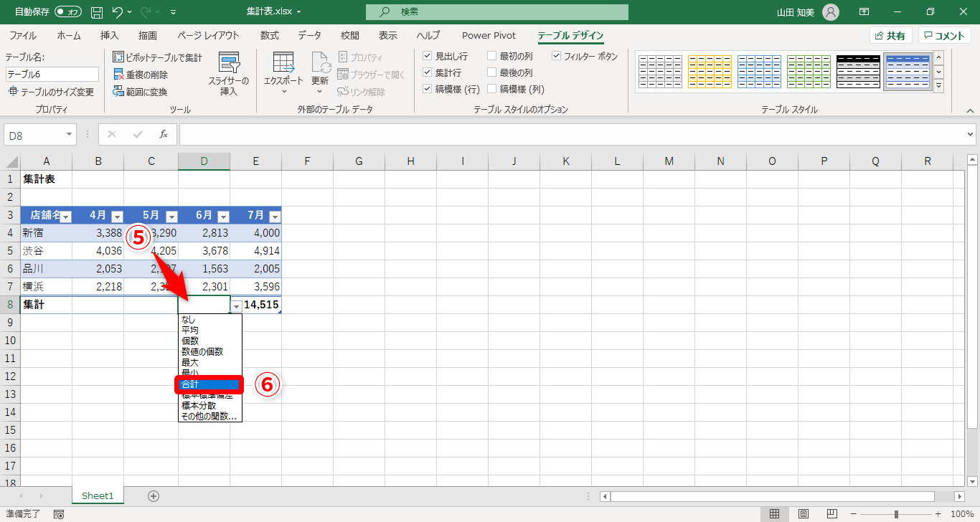Uncheck Filter Button (フィルター ボタン) checkbox
The width and height of the screenshot is (980, 522).
click(556, 56)
